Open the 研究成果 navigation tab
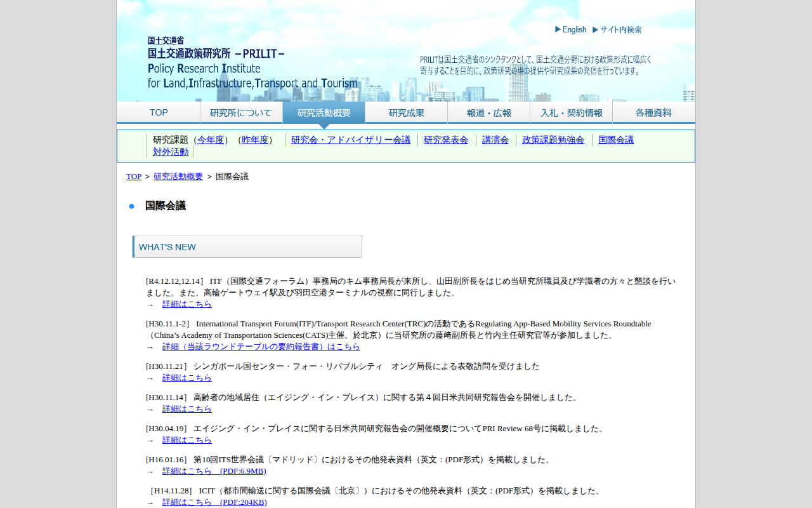The width and height of the screenshot is (812, 508). [x=406, y=112]
